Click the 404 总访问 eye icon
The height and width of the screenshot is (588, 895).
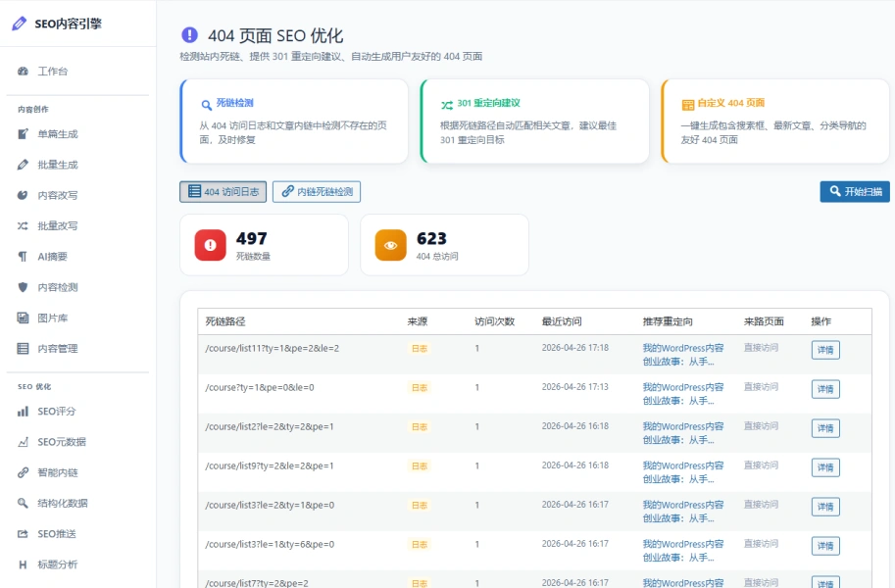pyautogui.click(x=389, y=244)
